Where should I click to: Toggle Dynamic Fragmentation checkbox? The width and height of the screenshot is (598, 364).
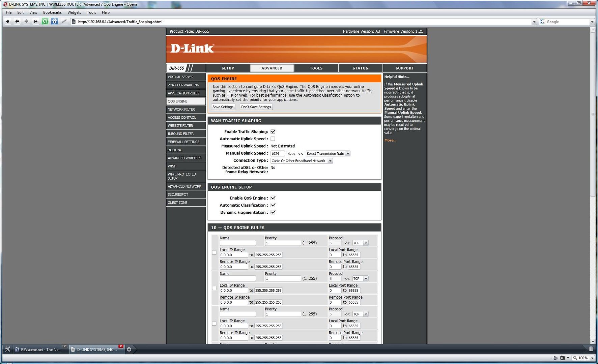point(273,212)
